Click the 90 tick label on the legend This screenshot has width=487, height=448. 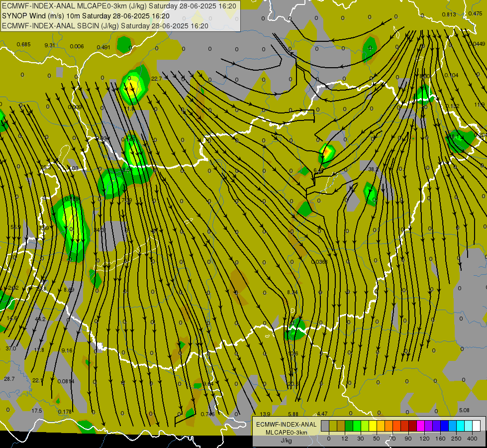pyautogui.click(x=408, y=439)
